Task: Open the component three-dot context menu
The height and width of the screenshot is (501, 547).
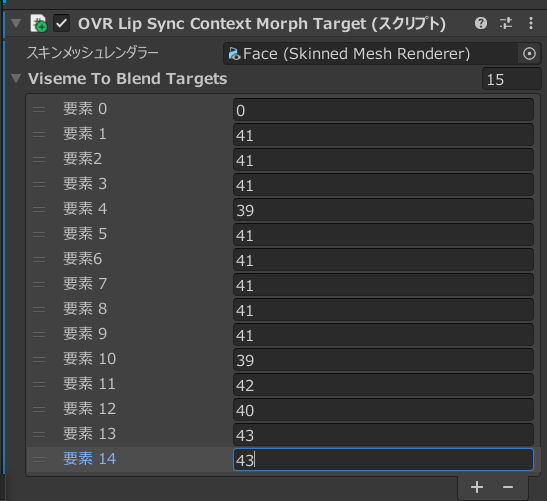Action: (x=531, y=24)
